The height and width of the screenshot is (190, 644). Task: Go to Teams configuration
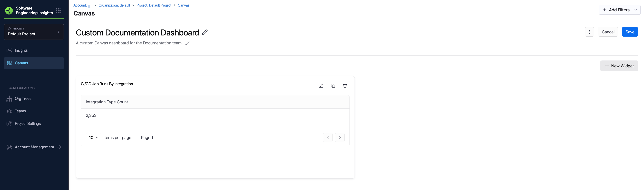point(20,111)
